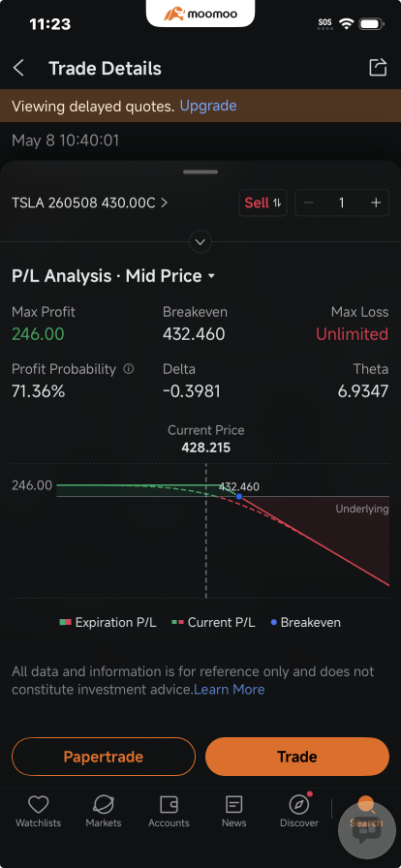Increase quantity with plus button
The height and width of the screenshot is (868, 401).
376,202
